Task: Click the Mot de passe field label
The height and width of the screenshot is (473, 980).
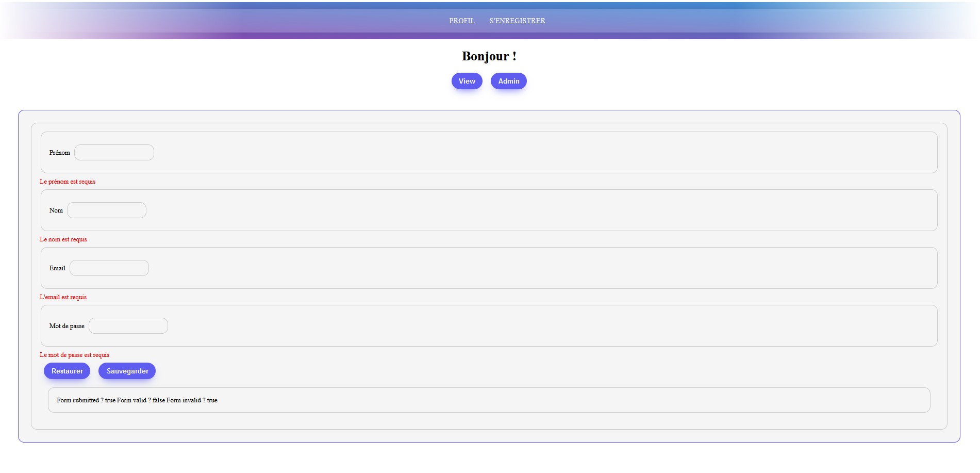Action: tap(66, 325)
